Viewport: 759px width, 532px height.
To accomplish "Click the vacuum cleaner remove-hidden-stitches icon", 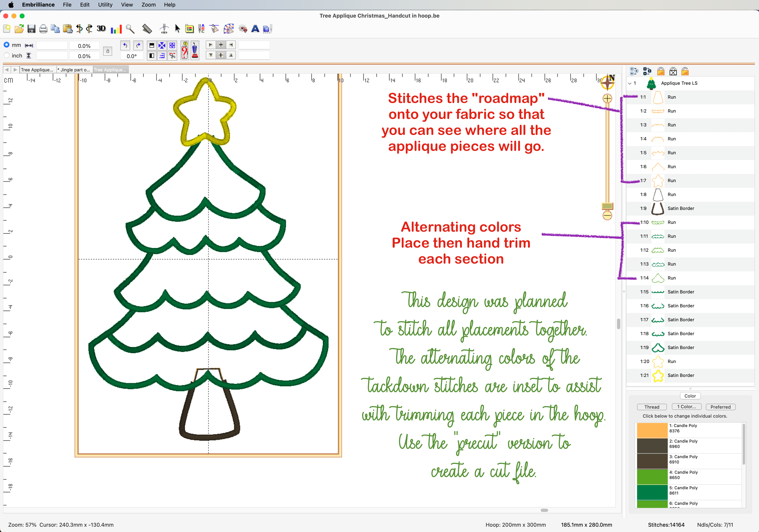I will pyautogui.click(x=195, y=50).
